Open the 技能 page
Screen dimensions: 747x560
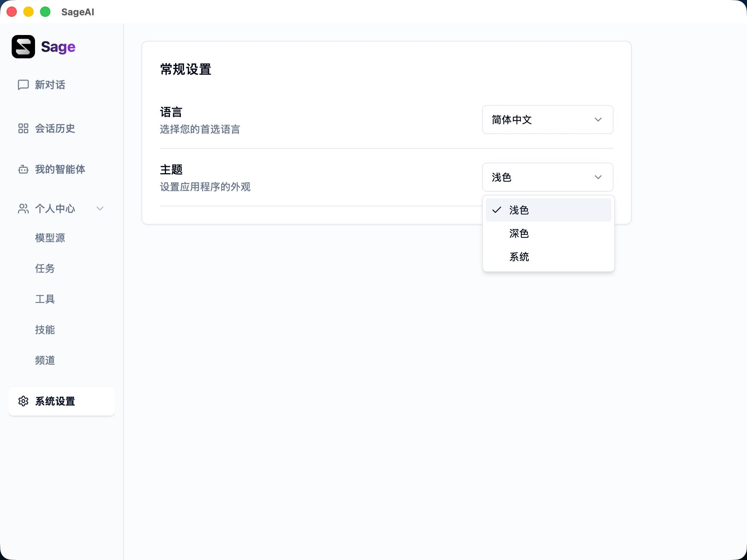pyautogui.click(x=45, y=330)
